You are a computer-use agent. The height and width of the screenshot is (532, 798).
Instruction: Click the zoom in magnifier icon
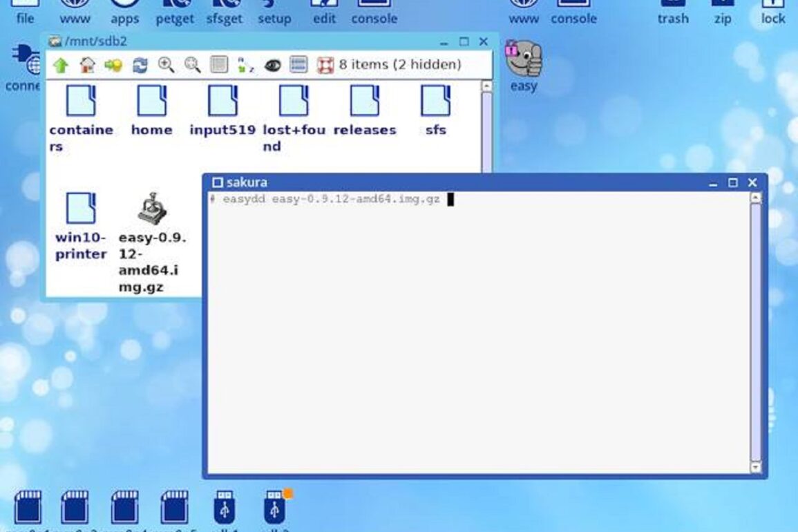coord(166,65)
